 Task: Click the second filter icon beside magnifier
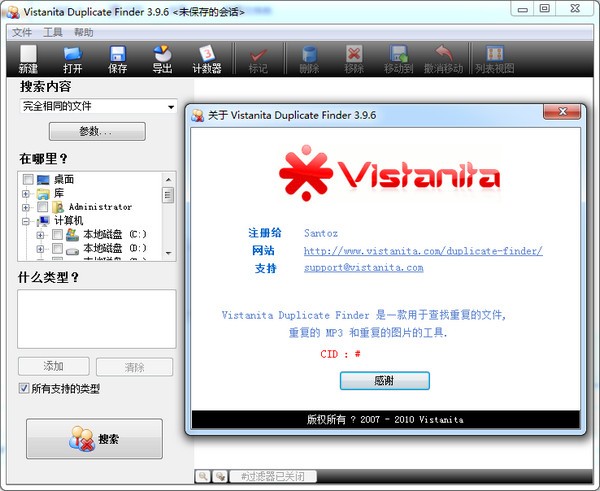pyautogui.click(x=220, y=476)
